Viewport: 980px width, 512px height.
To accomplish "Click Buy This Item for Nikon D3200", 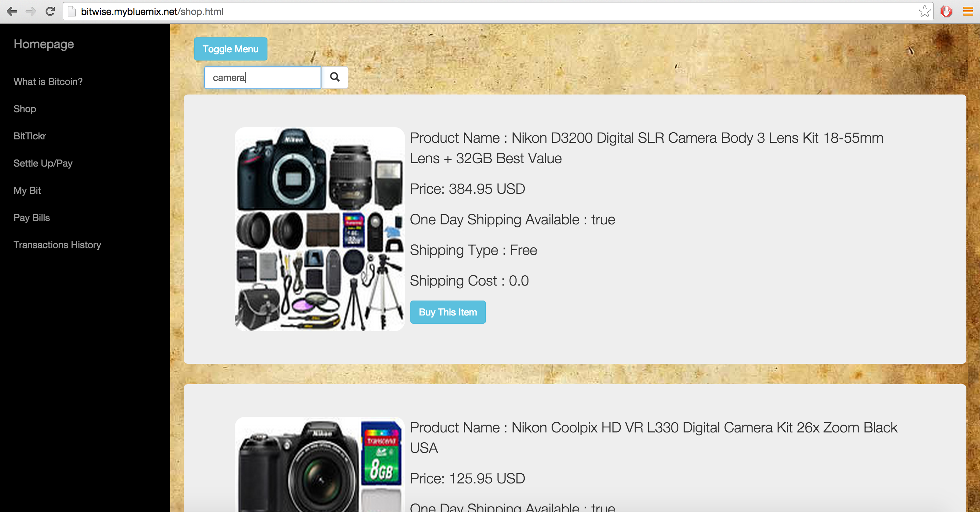I will coord(448,312).
